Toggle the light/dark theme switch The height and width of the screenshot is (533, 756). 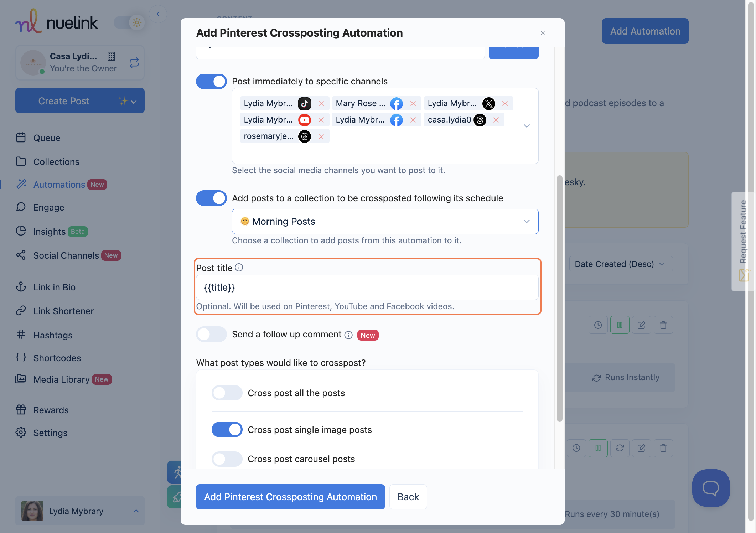129,23
